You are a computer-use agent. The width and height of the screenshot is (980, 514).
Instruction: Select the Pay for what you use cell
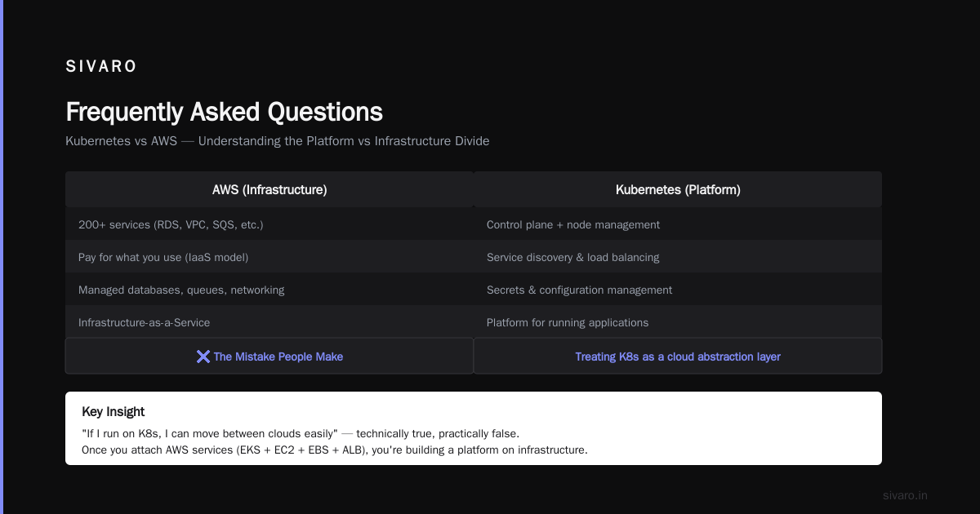pos(269,257)
